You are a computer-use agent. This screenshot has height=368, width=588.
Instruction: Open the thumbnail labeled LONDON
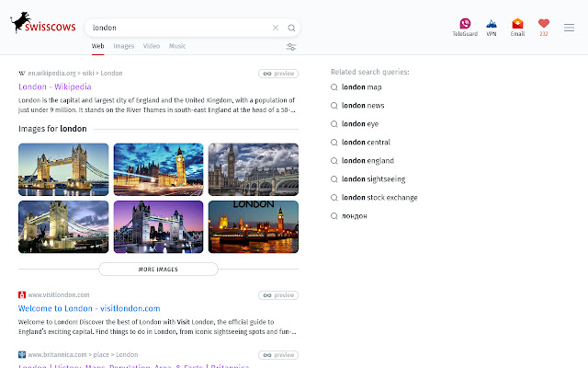[254, 227]
